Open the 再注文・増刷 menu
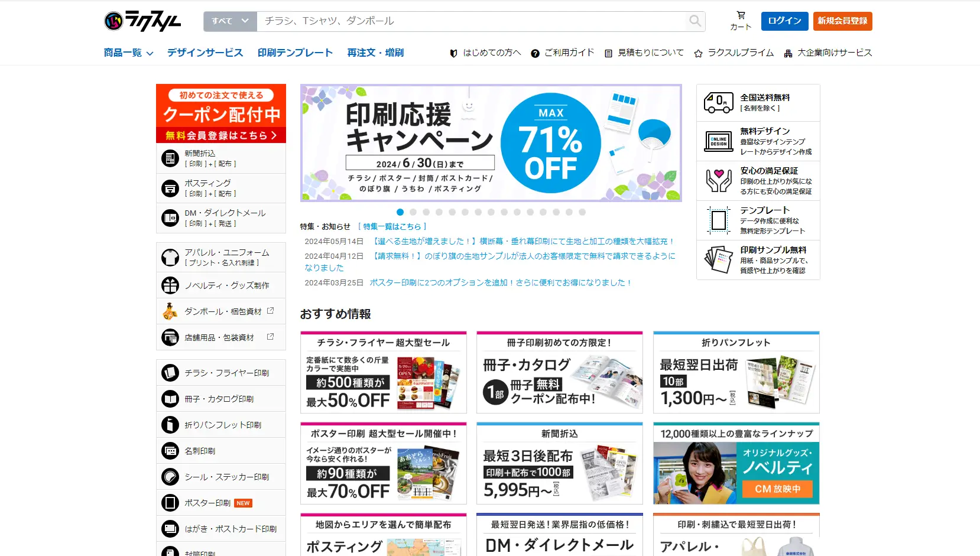Image resolution: width=980 pixels, height=556 pixels. 375,53
